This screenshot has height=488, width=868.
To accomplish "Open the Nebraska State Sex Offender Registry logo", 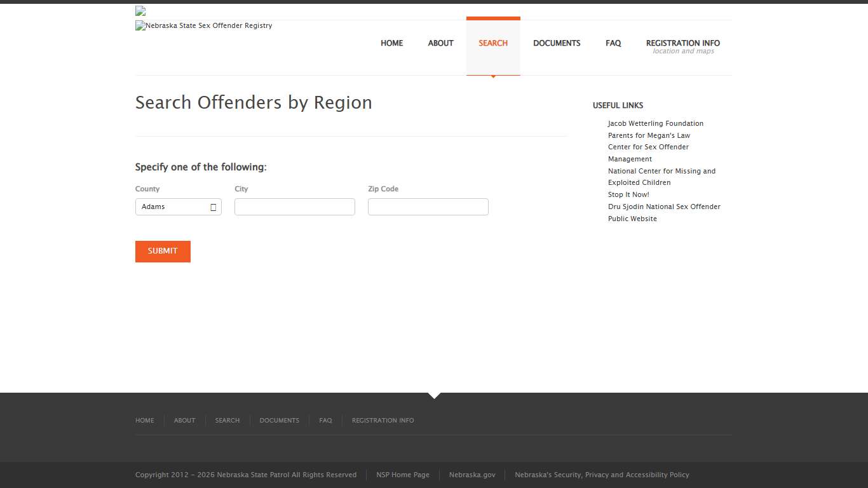I will (203, 25).
